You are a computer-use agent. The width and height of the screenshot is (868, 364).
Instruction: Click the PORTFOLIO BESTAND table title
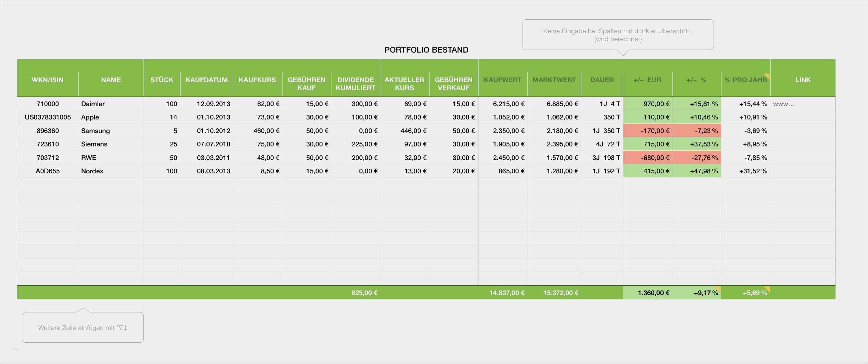tap(426, 50)
